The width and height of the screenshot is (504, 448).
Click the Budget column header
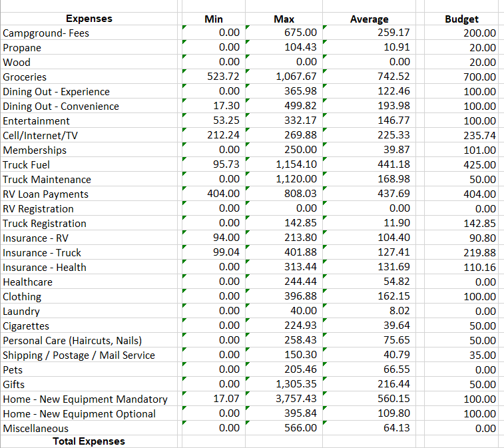(x=461, y=19)
